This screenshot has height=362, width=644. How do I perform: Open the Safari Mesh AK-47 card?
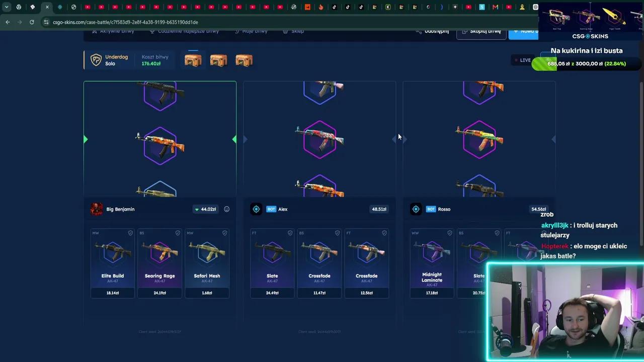coord(207,263)
